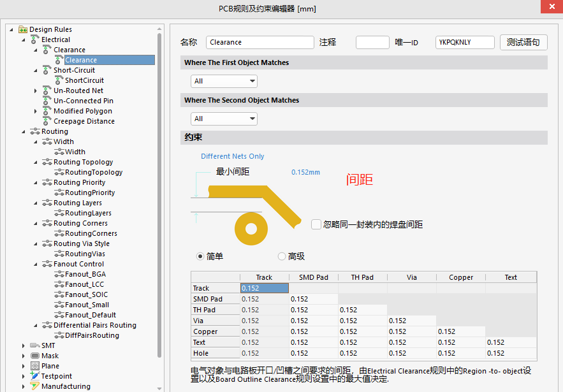The image size is (563, 392).
Task: Click the Fanout_BGA rule icon
Action: (59, 274)
